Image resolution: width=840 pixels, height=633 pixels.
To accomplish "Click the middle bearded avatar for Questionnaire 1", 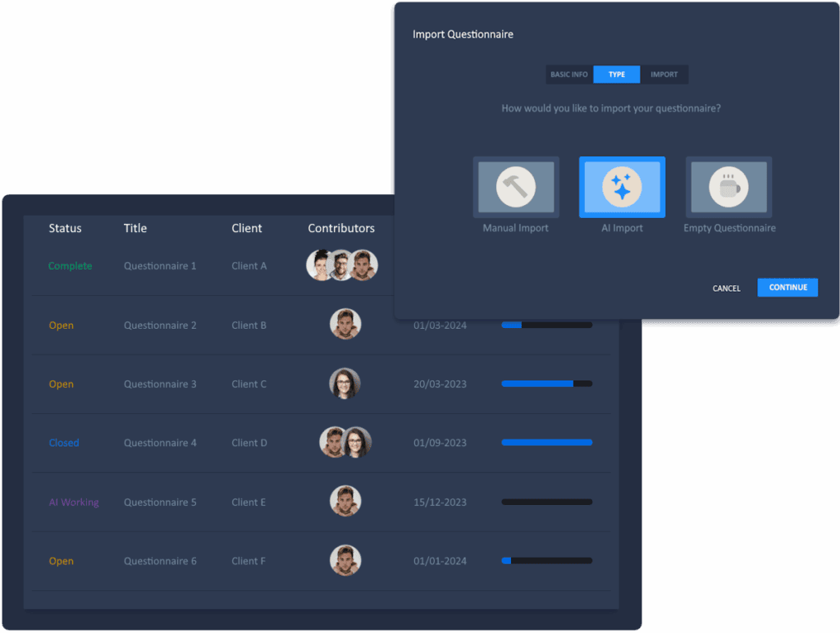I will point(340,265).
